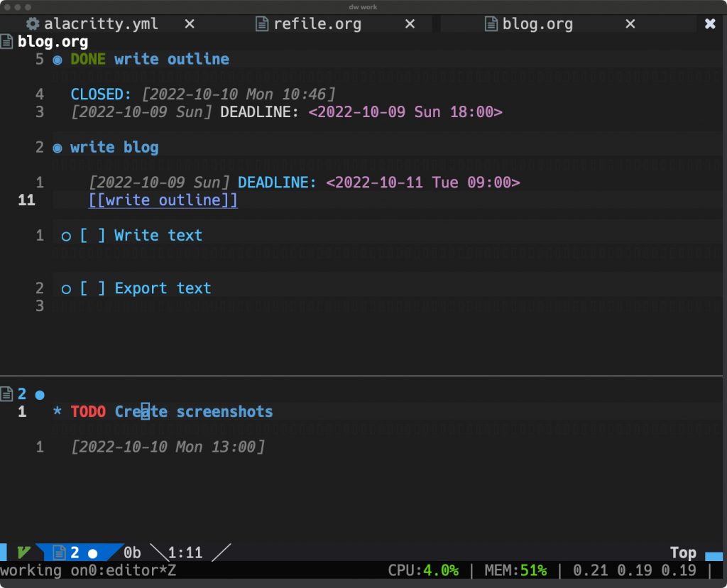Click the document icon of the lower split header
The height and width of the screenshot is (588, 727).
click(x=7, y=394)
